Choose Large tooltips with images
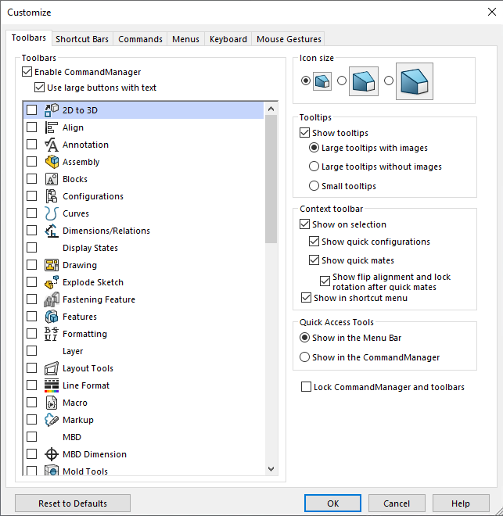 coord(314,148)
